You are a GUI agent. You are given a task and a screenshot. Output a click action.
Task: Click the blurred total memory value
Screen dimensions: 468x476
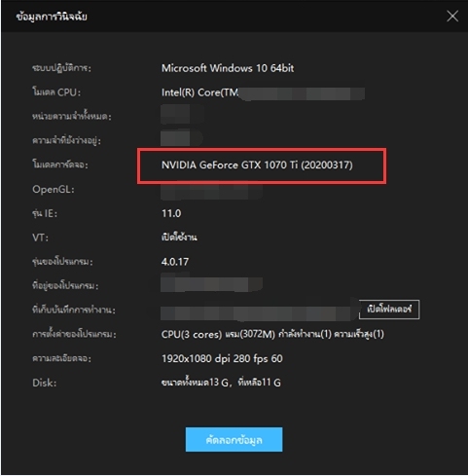coord(182,114)
